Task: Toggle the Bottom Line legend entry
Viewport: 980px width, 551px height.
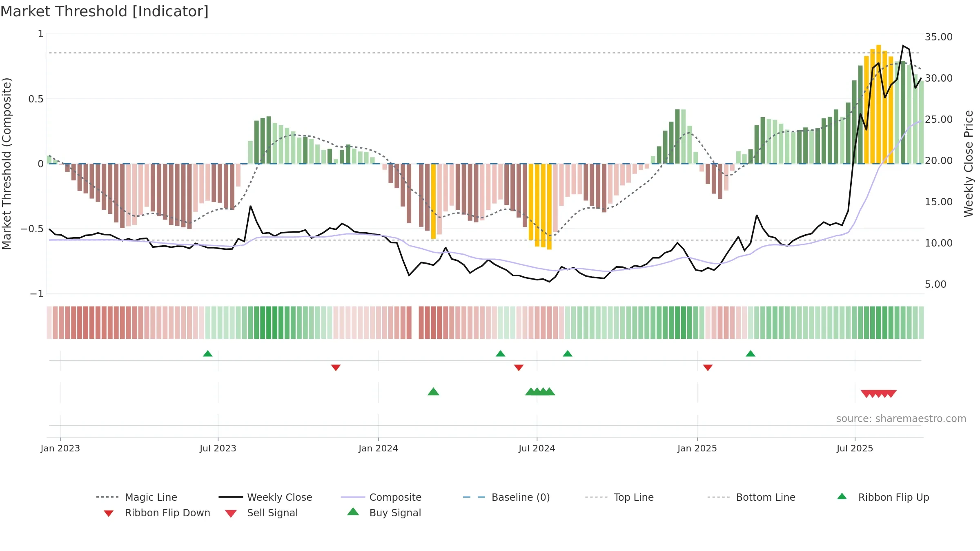Action: pyautogui.click(x=751, y=497)
